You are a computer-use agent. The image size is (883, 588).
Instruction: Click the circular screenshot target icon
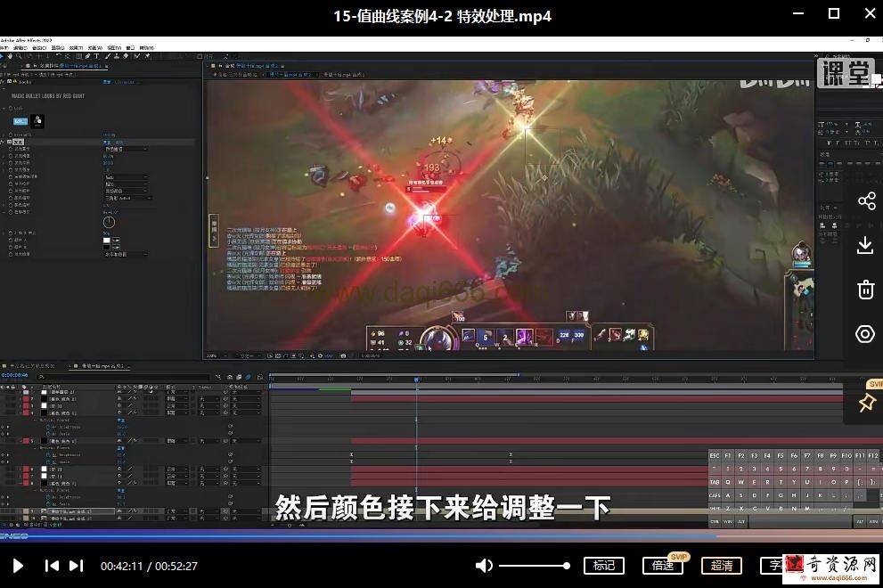[x=865, y=334]
